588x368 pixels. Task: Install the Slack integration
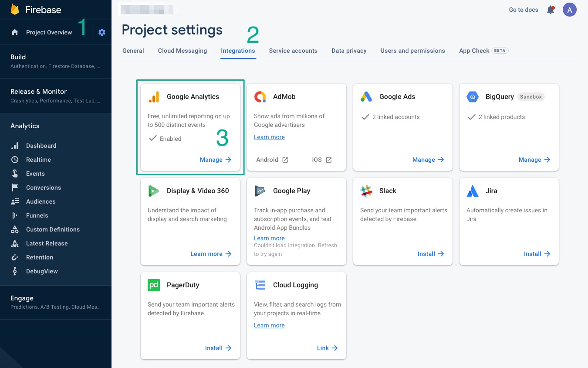pos(430,254)
